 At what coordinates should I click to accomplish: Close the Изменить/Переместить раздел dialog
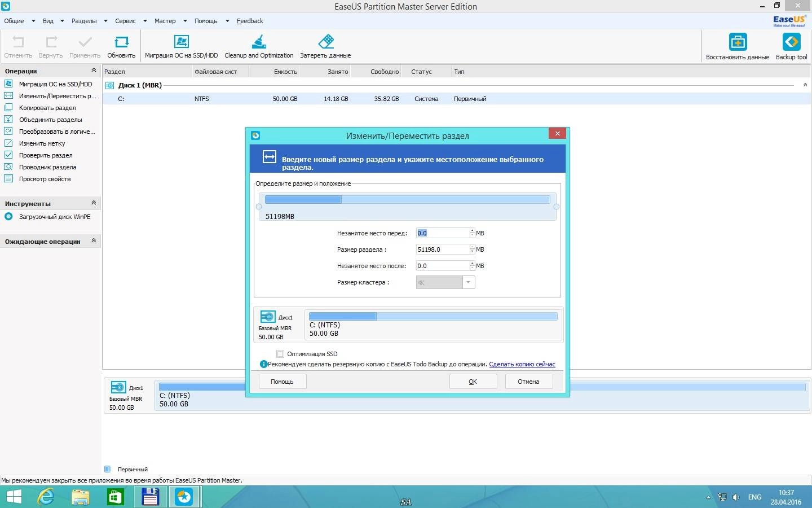(557, 133)
